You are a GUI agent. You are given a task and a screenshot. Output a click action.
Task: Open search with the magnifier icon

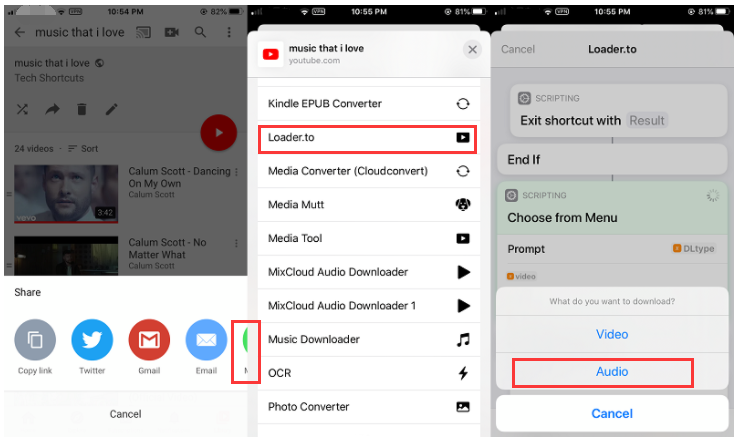tap(201, 33)
